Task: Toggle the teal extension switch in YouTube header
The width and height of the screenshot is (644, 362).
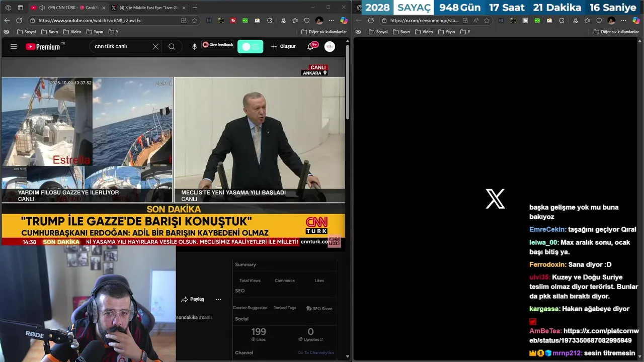Action: click(250, 46)
